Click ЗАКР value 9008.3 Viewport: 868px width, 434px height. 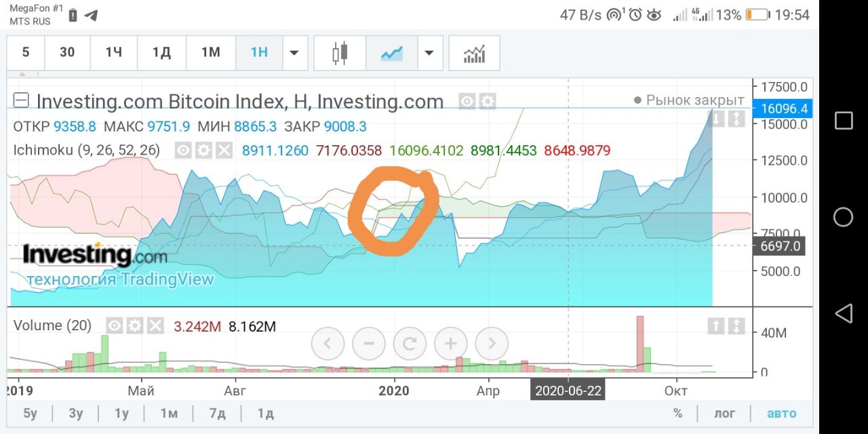point(344,126)
